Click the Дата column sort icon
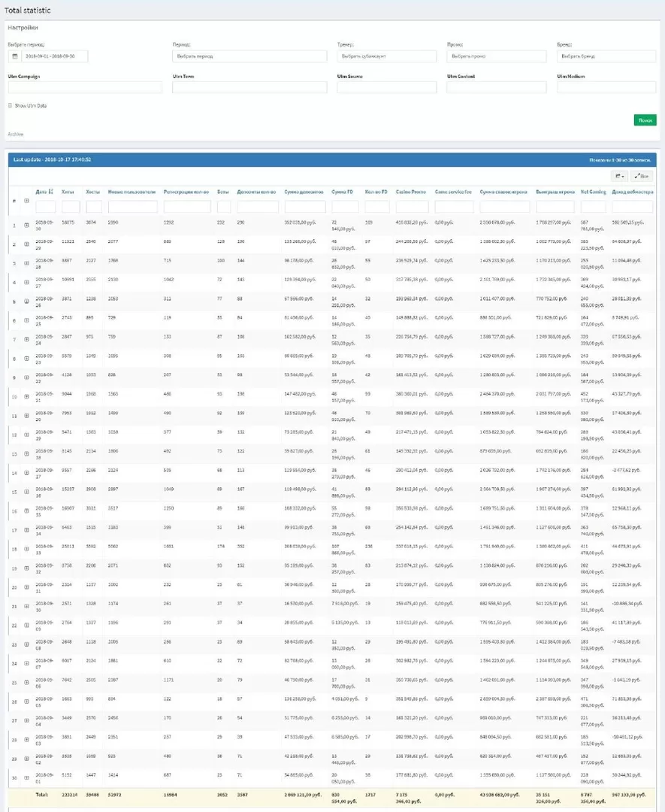 pyautogui.click(x=51, y=192)
